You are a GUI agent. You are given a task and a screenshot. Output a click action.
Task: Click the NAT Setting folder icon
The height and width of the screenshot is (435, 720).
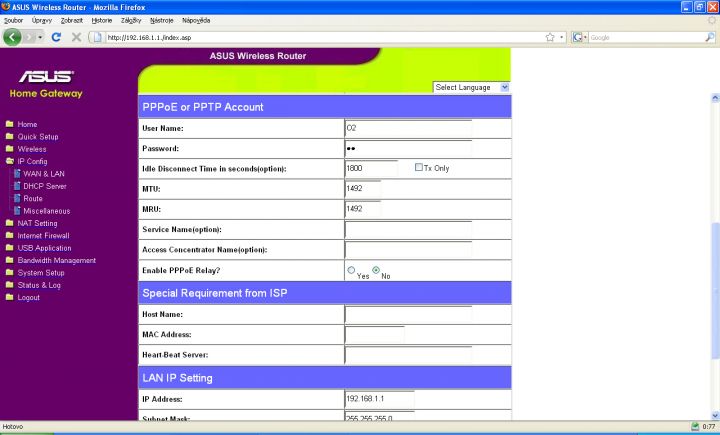pyautogui.click(x=9, y=223)
